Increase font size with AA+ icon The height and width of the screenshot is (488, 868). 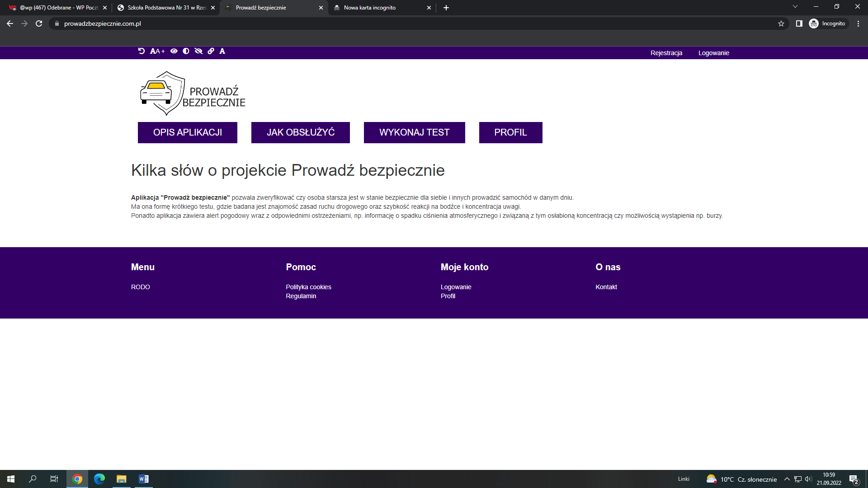(x=157, y=52)
